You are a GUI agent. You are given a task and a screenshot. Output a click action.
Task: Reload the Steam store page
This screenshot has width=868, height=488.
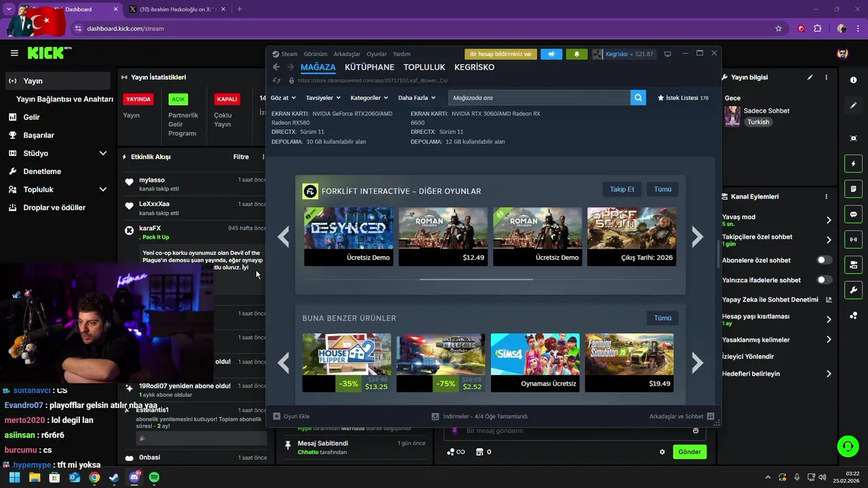click(x=276, y=81)
